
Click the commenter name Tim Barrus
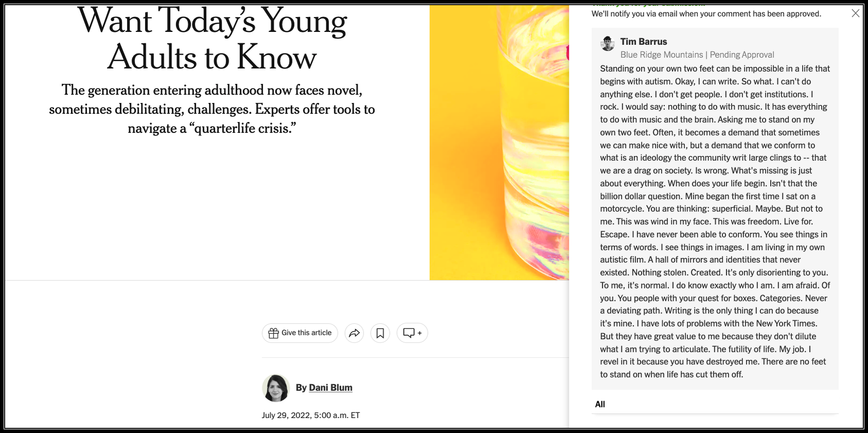coord(644,42)
